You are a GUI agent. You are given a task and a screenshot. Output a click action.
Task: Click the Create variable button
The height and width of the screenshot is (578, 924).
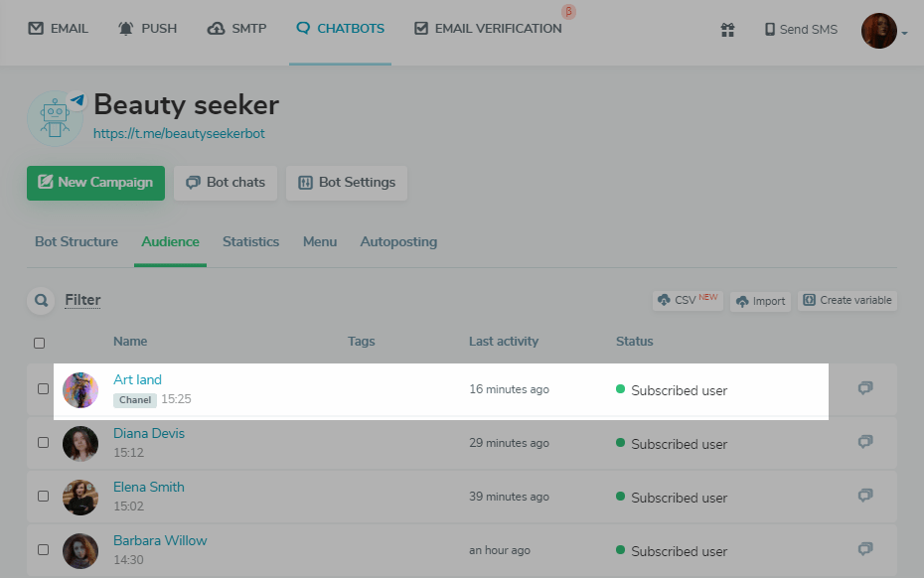[847, 300]
